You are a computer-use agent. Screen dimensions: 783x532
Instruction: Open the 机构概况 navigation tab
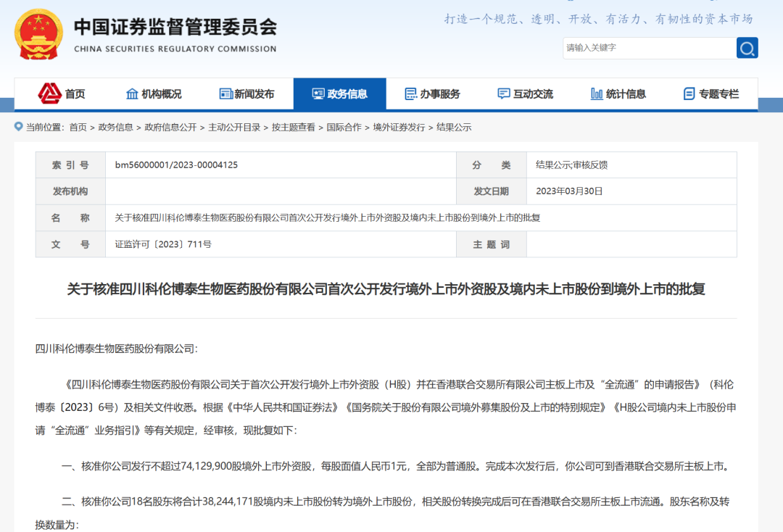click(x=154, y=93)
